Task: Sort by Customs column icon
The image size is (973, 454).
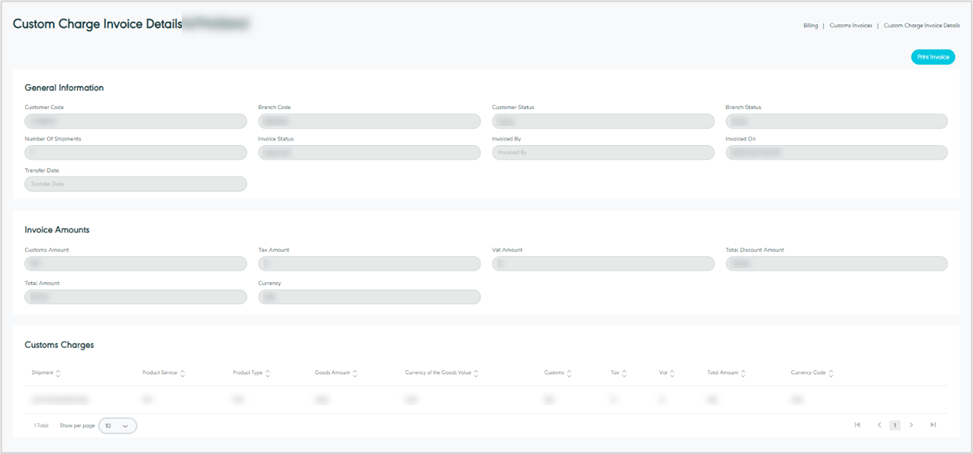Action: click(570, 373)
